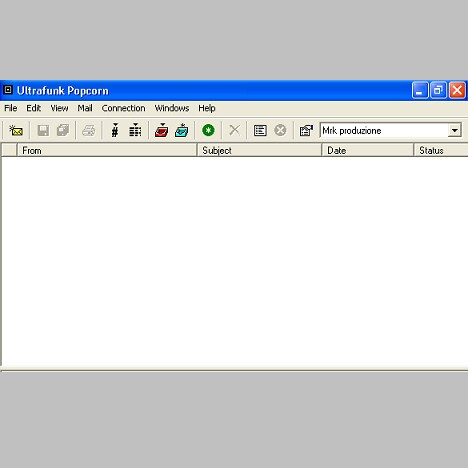Click the account settings mailbox icon
The image size is (468, 468).
click(306, 130)
